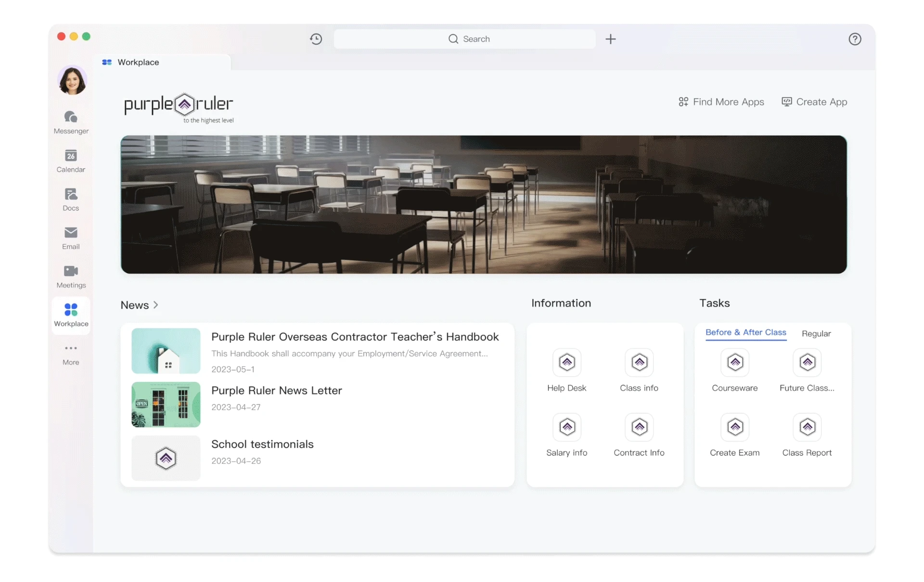Click the Search input field
Screen dimensions: 924x582
click(464, 39)
